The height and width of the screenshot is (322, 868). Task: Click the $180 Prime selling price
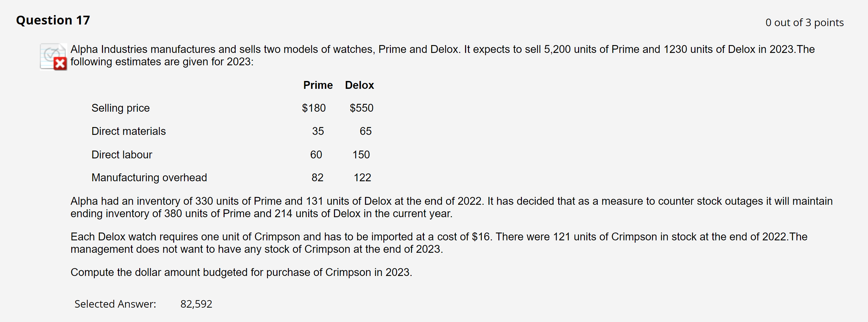(313, 108)
